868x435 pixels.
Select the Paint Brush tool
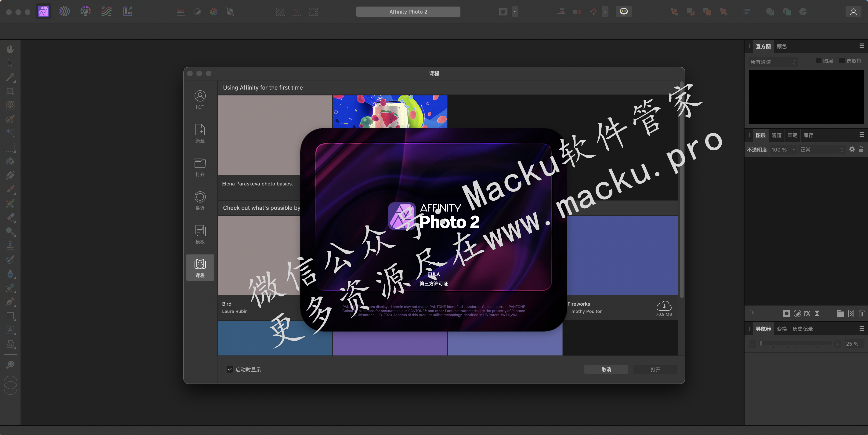pos(10,189)
